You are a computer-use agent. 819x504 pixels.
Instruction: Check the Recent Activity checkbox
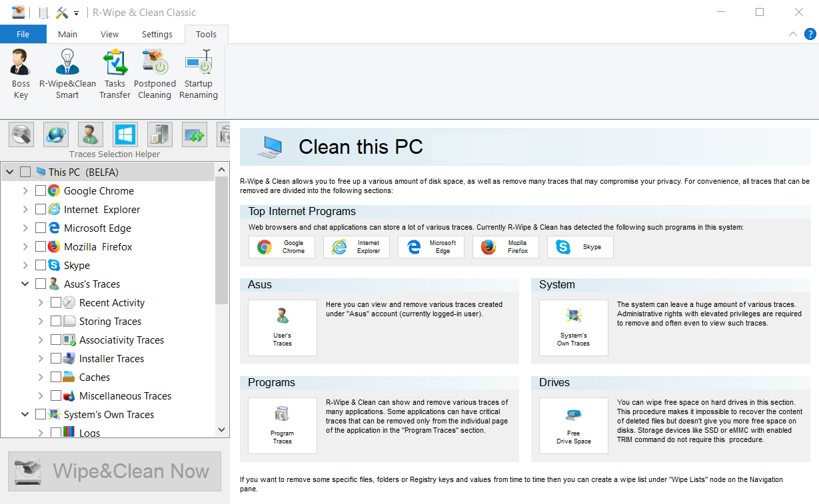(x=56, y=302)
